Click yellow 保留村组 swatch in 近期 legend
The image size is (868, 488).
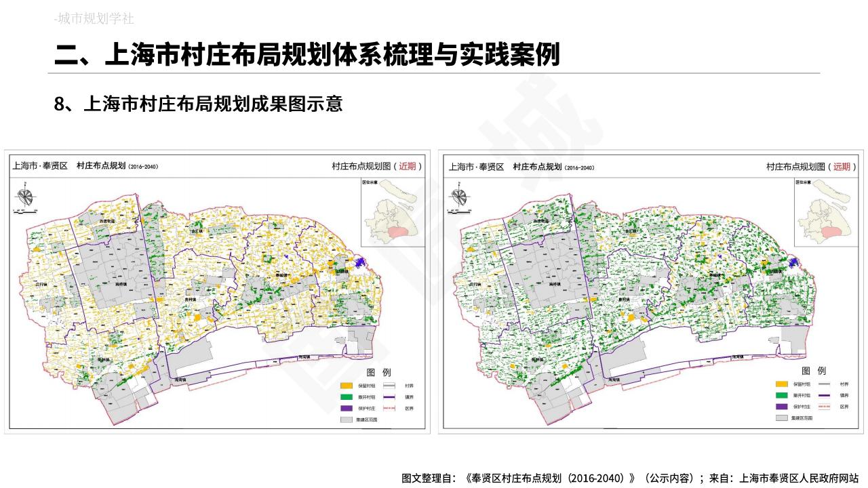(x=347, y=385)
